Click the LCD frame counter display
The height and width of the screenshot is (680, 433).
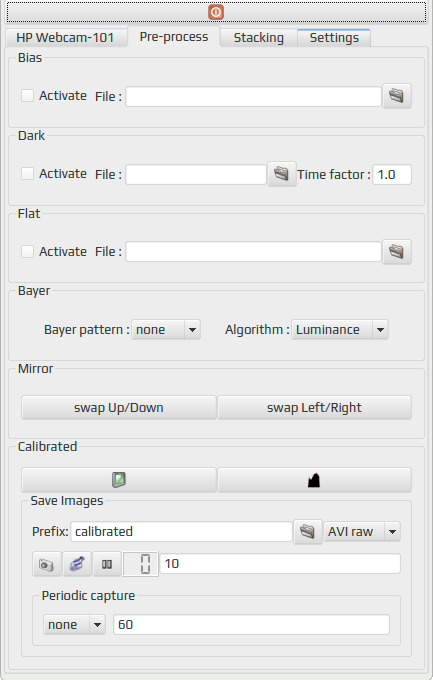coord(140,564)
